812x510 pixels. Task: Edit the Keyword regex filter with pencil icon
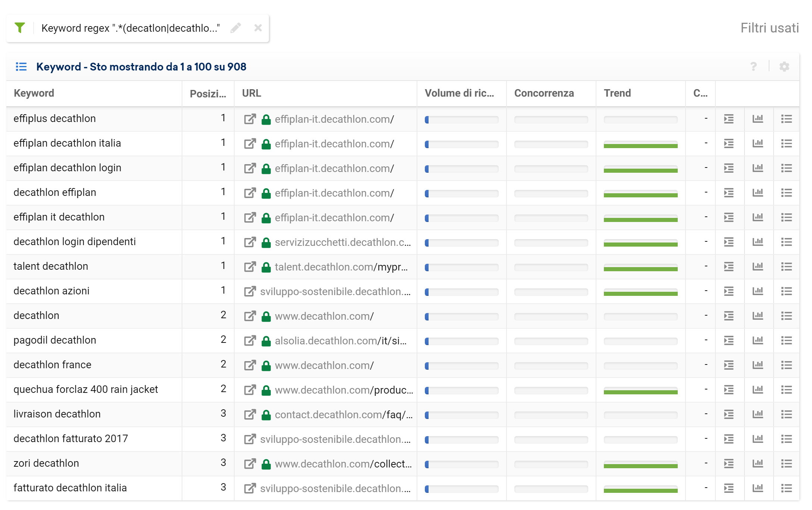pos(236,28)
